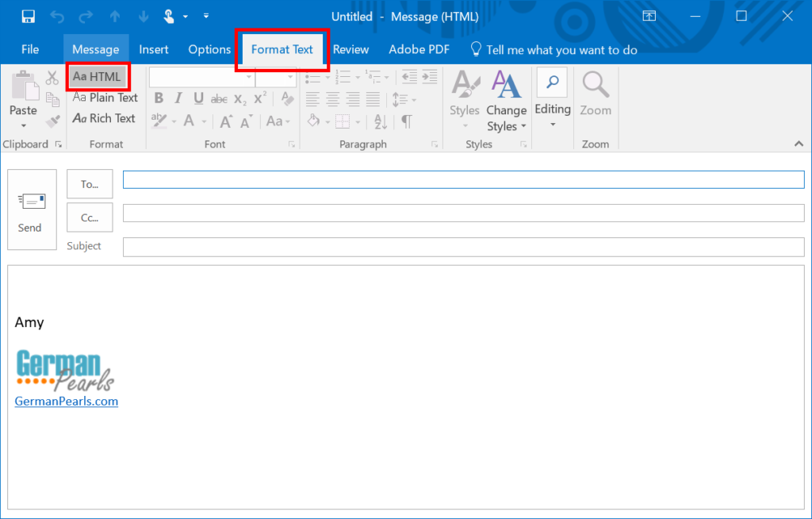The width and height of the screenshot is (812, 519).
Task: Go to next item with down arrow
Action: [x=144, y=17]
